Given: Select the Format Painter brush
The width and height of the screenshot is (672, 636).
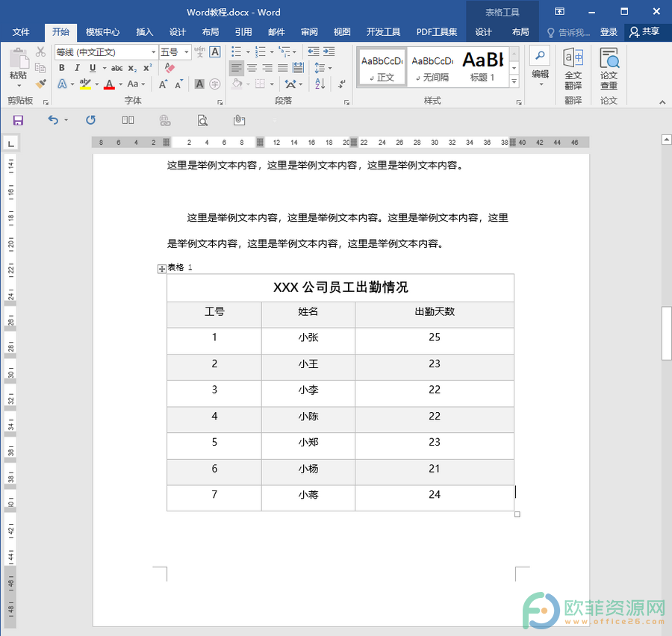Looking at the screenshot, I should tap(41, 84).
